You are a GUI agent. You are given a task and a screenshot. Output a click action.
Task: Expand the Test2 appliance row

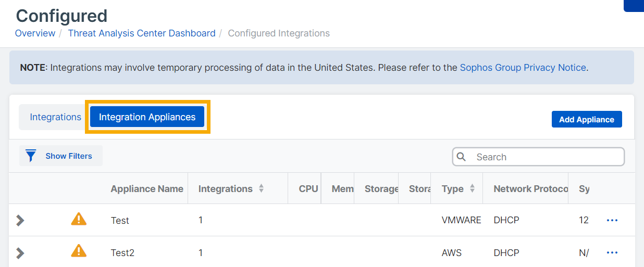tap(20, 253)
